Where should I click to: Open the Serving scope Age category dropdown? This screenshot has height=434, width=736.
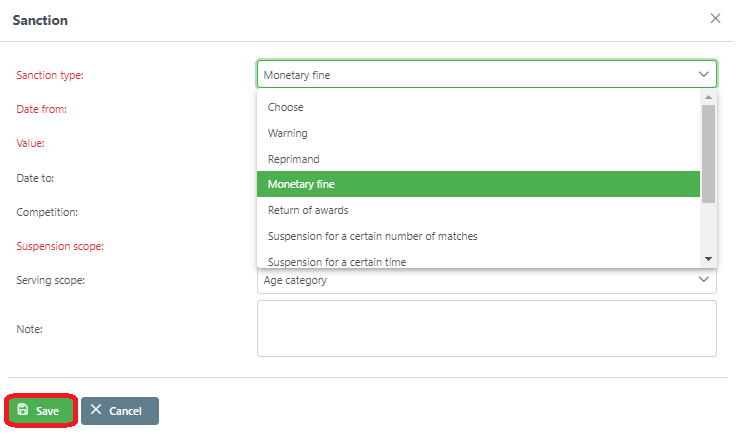486,280
